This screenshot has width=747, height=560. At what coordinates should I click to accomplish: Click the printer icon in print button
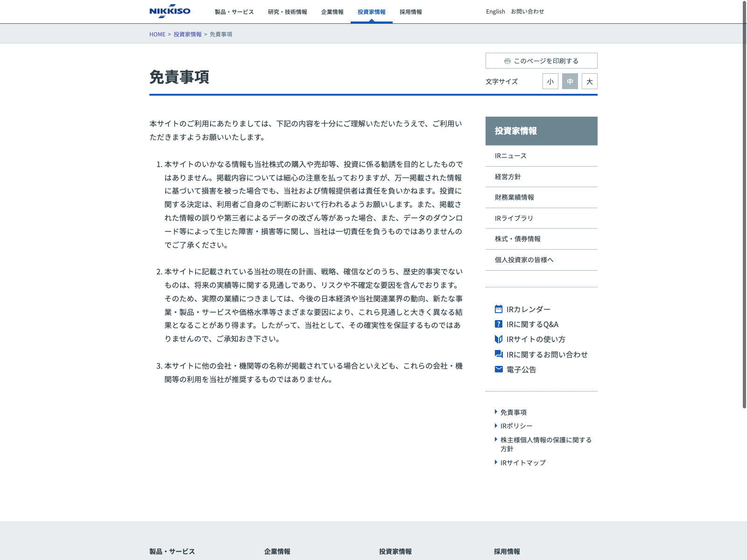[507, 61]
